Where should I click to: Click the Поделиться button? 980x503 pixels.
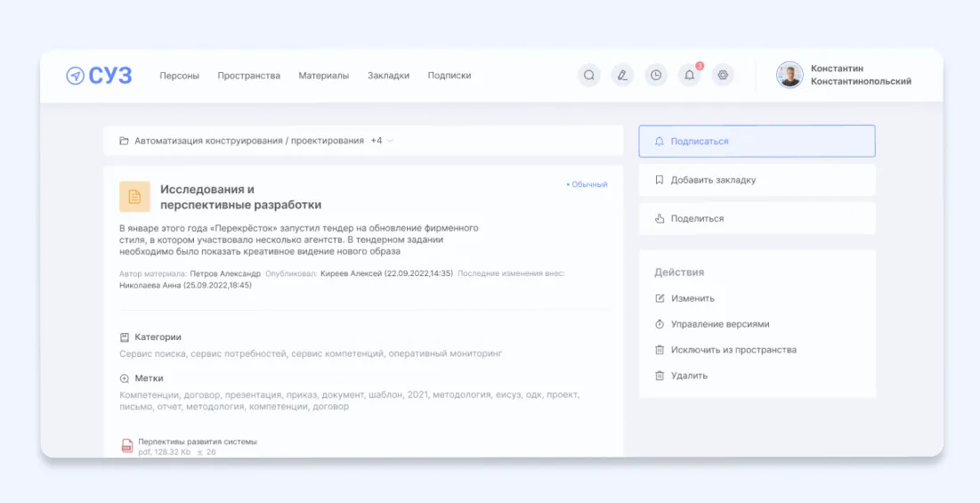tap(757, 218)
